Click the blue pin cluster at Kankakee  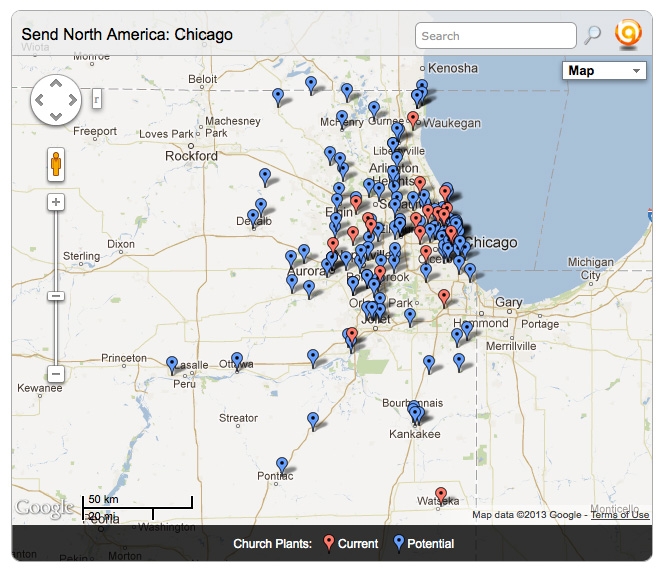tap(415, 414)
